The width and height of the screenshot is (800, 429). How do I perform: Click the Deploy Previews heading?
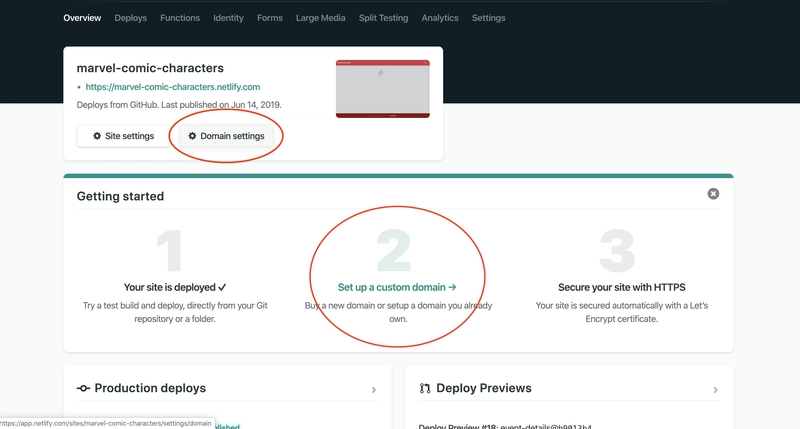(484, 388)
